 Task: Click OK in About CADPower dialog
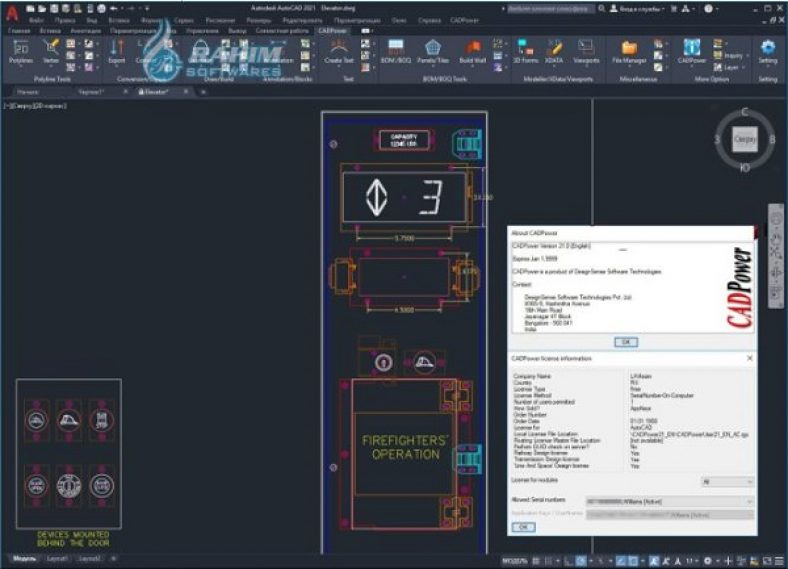click(x=625, y=341)
